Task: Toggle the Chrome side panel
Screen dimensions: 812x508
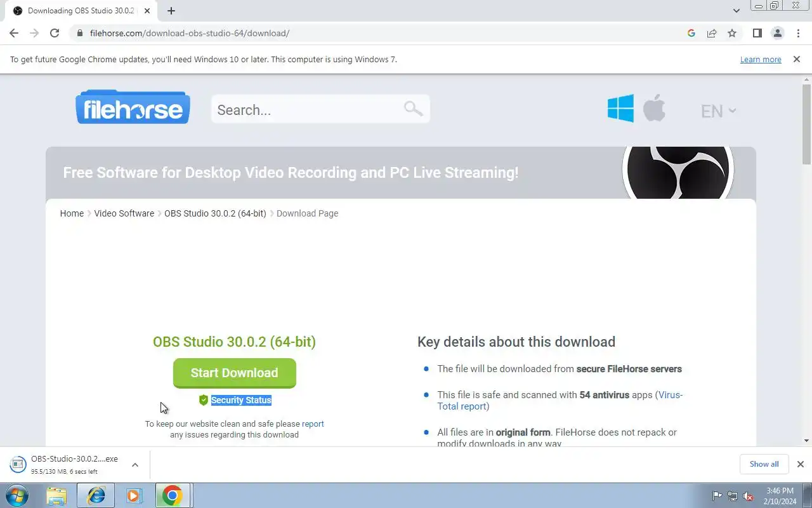Action: (x=757, y=33)
